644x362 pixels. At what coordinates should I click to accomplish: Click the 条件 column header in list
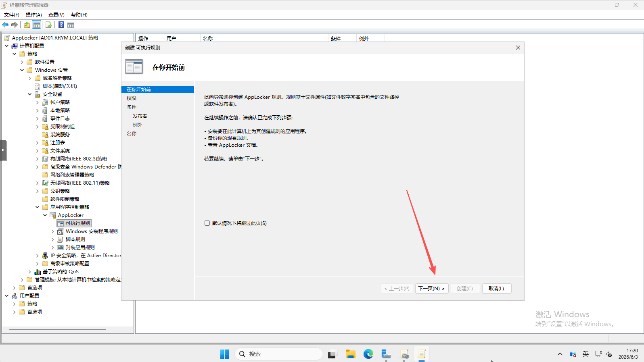pyautogui.click(x=343, y=39)
